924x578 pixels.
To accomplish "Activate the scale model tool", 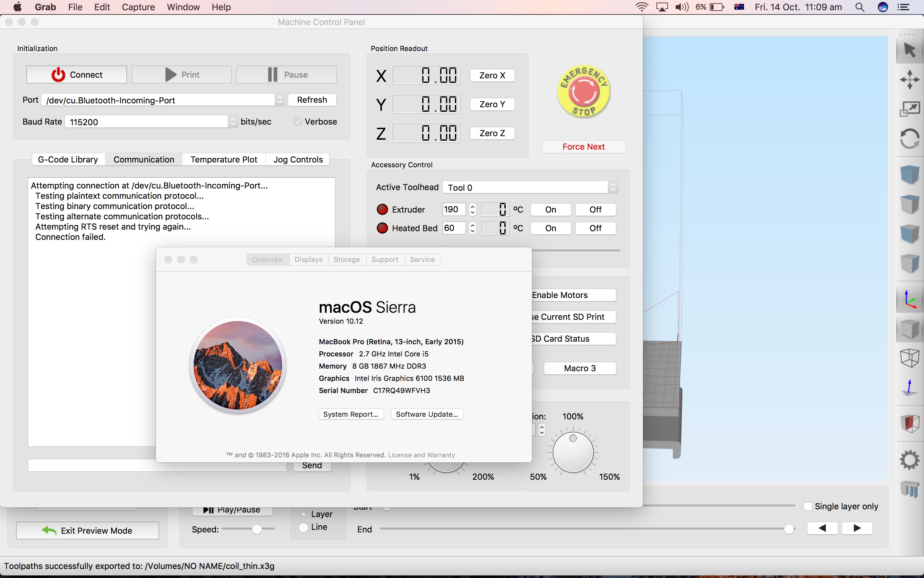I will 910,109.
